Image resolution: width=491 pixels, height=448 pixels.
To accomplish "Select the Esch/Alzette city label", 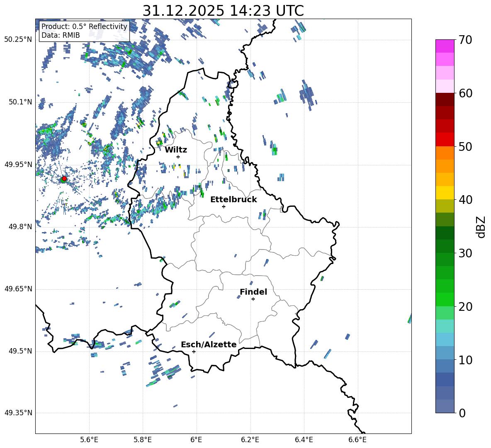I will click(x=209, y=344).
